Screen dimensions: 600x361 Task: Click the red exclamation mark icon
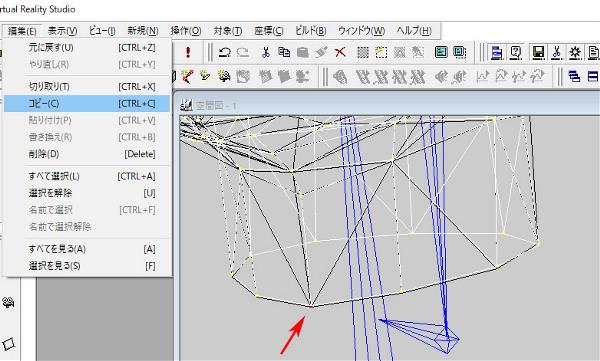[x=188, y=52]
